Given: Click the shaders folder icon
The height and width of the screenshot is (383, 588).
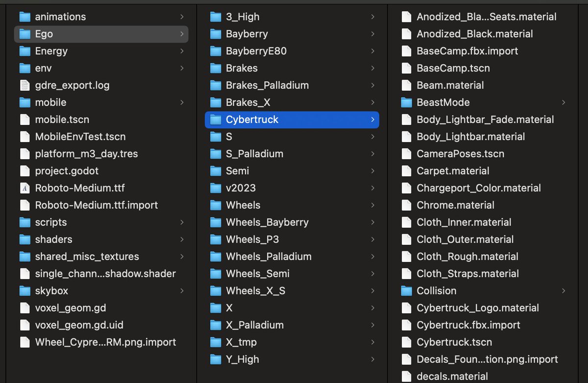Looking at the screenshot, I should click(25, 239).
